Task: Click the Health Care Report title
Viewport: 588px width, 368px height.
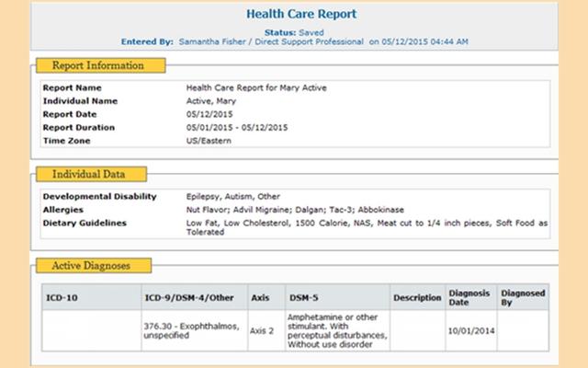Action: pos(294,15)
